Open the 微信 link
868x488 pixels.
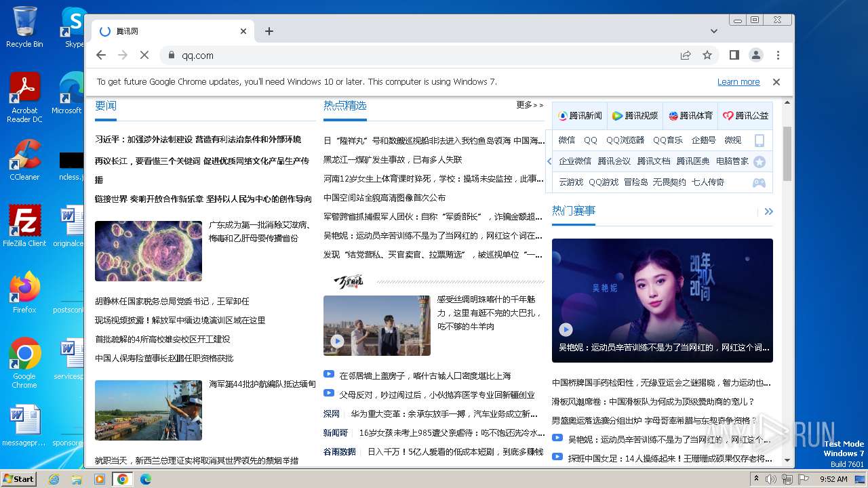567,140
